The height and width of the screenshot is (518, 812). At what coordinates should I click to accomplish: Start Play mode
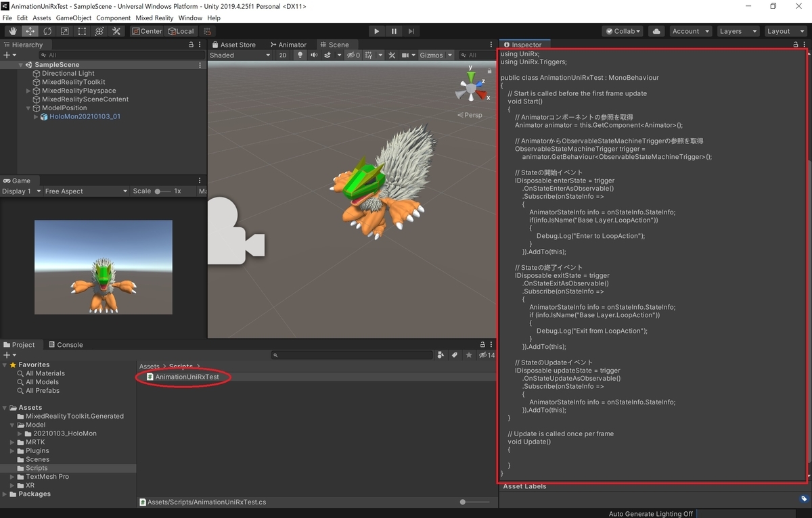pyautogui.click(x=376, y=31)
